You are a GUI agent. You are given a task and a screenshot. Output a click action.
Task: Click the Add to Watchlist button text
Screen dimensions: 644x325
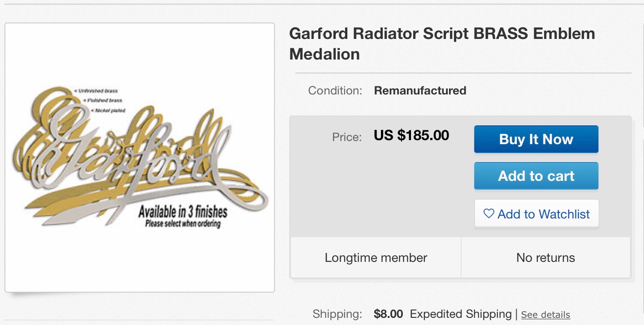click(543, 214)
